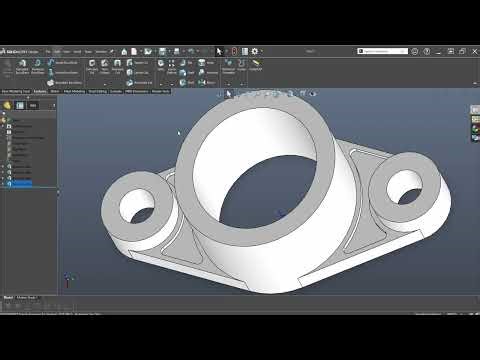The height and width of the screenshot is (360, 480).
Task: Choose the Swept Cut command
Action: [x=138, y=63]
